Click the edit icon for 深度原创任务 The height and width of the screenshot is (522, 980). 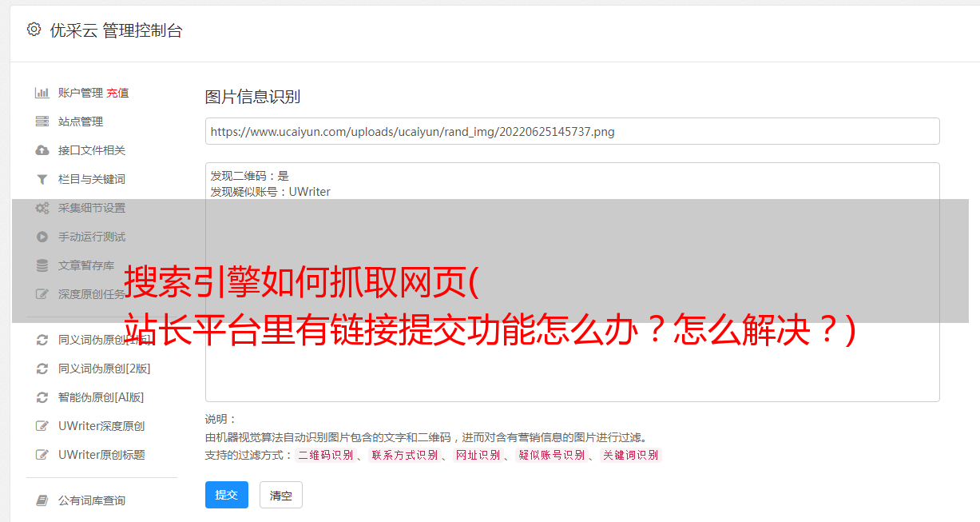click(42, 294)
